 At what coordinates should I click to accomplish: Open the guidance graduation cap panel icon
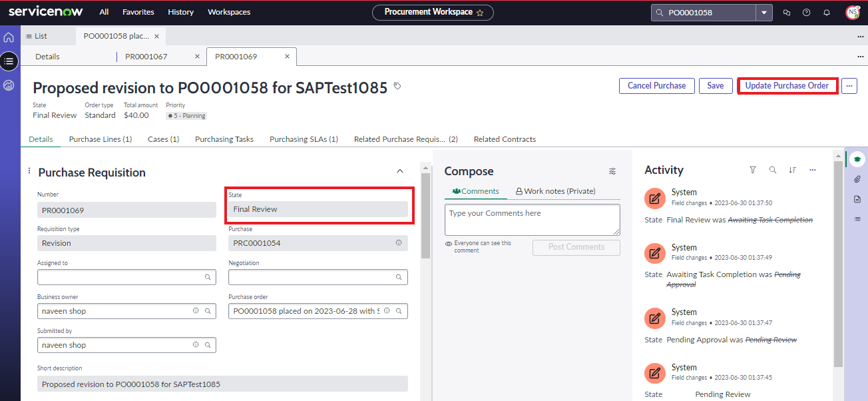(857, 159)
